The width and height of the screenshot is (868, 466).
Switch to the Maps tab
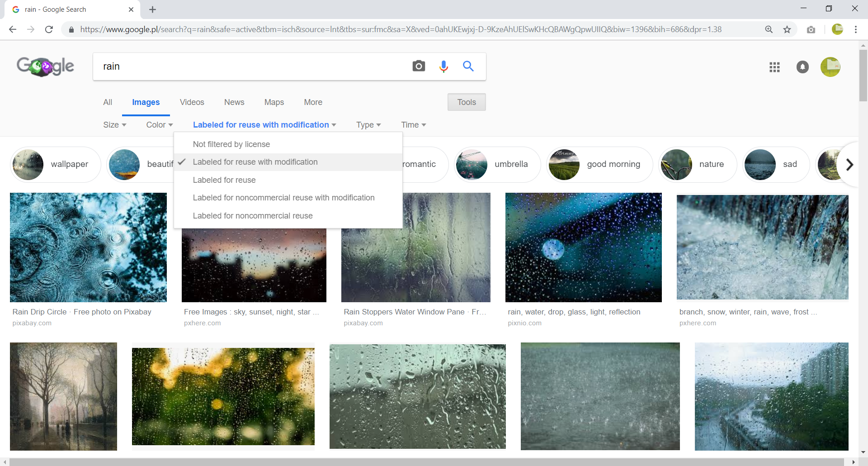click(x=274, y=102)
